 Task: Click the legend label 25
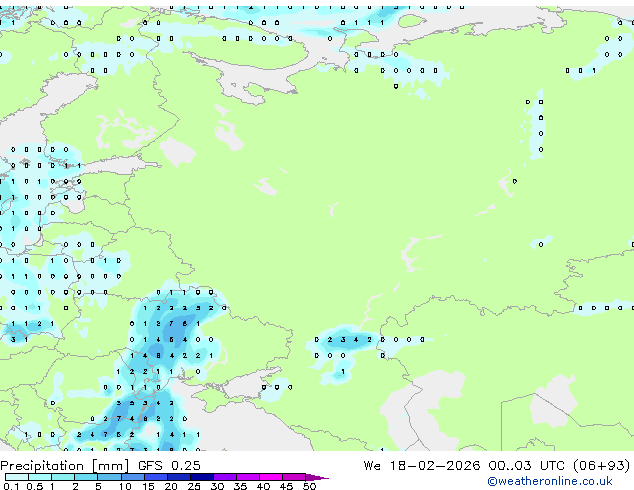194,486
